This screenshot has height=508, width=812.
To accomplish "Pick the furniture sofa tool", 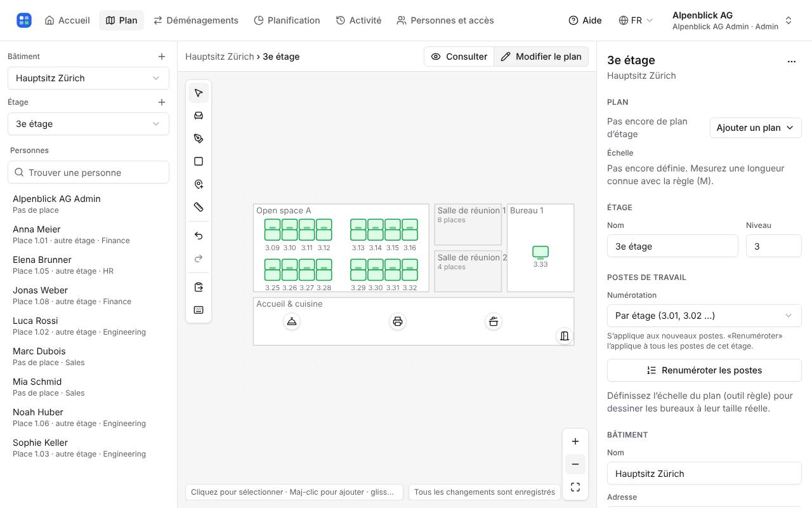I will (x=199, y=116).
